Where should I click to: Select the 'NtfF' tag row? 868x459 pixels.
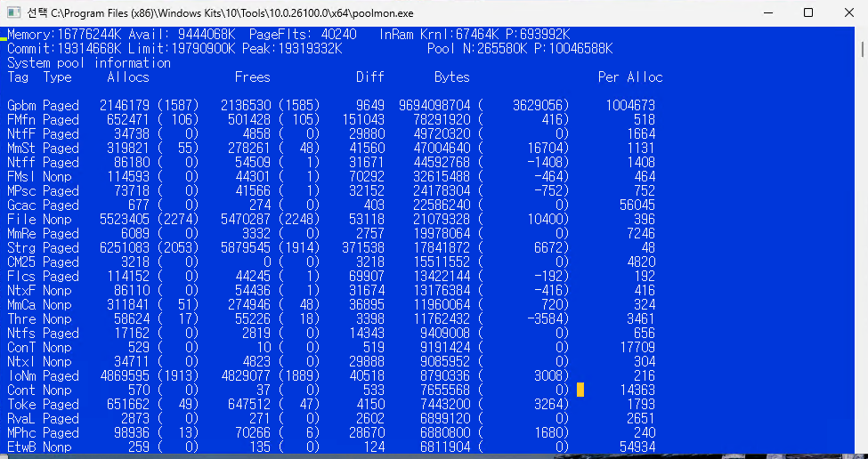click(331, 133)
